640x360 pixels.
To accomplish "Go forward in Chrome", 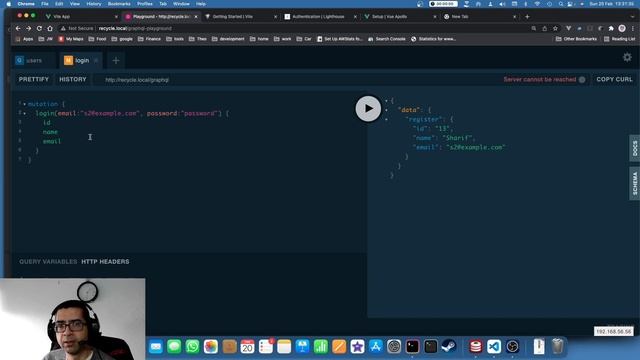I will [28, 29].
